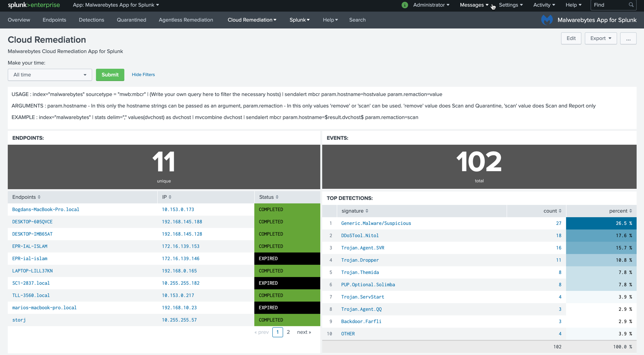Open endpoint SC1-2837.local
This screenshot has height=355, width=644.
pyautogui.click(x=31, y=283)
